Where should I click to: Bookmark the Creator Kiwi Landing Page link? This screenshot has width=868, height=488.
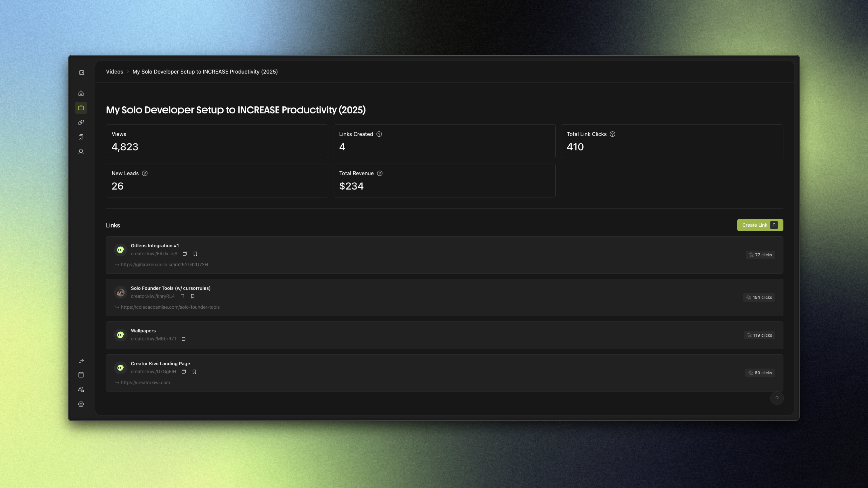coord(194,372)
